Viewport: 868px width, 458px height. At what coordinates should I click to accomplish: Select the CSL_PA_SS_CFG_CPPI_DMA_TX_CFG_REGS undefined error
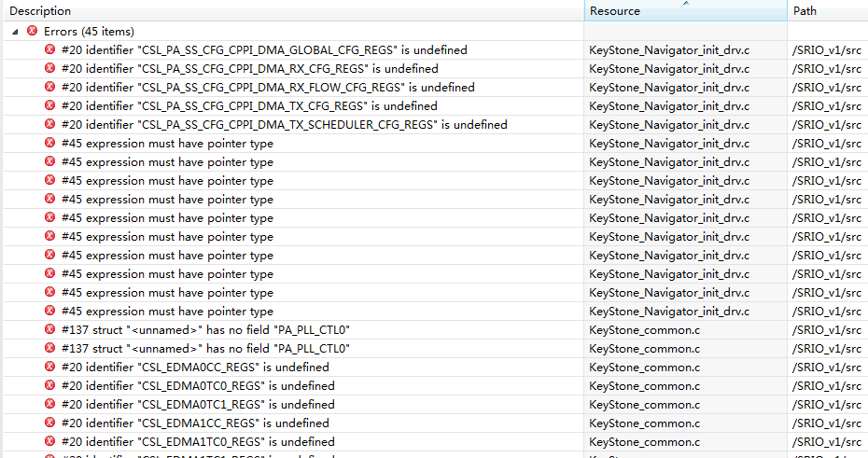(249, 106)
